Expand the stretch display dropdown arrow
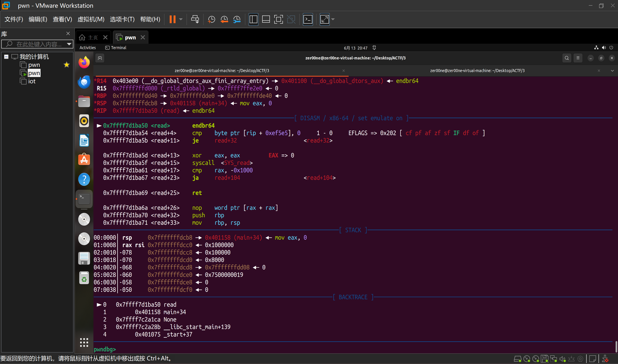This screenshot has height=364, width=618. click(x=333, y=19)
